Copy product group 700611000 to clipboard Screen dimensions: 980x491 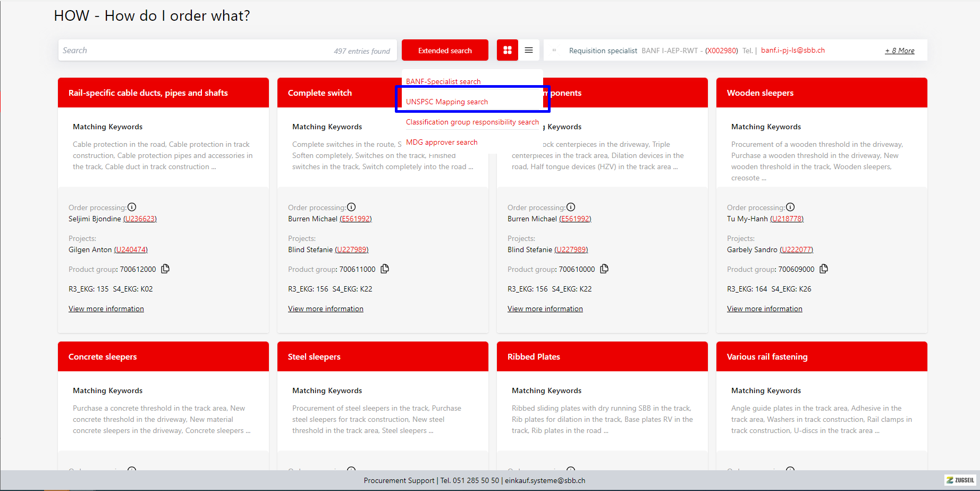385,269
